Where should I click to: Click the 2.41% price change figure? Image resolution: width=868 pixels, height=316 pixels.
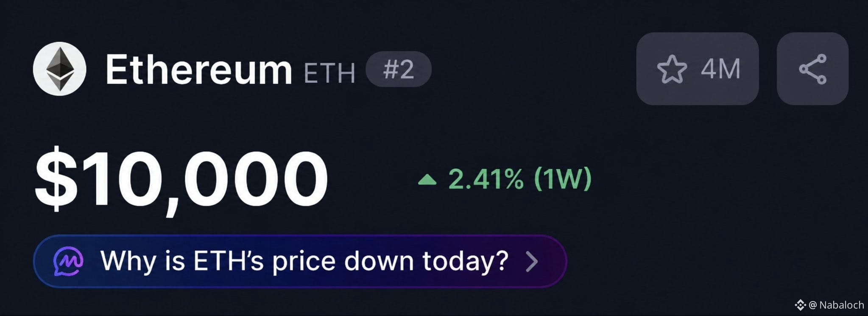(x=486, y=179)
